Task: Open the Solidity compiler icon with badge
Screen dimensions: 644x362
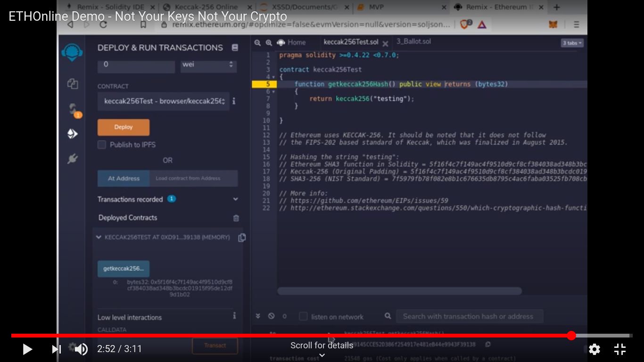Action: (x=74, y=110)
